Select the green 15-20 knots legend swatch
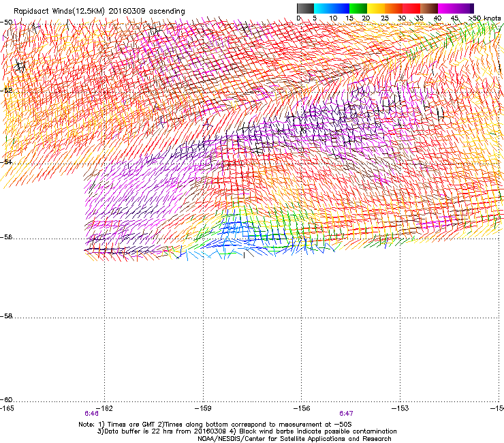Image resolution: width=504 pixels, height=443 pixels. point(358,8)
